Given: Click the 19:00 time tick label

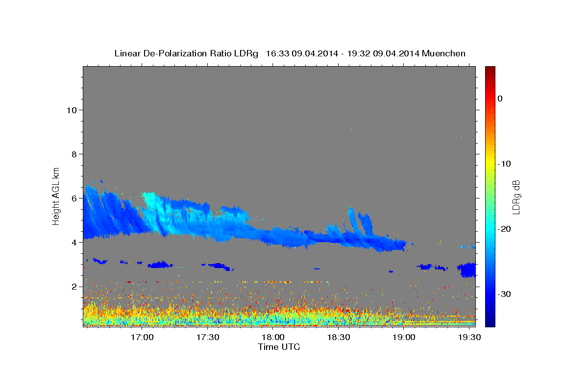Looking at the screenshot, I should click(x=404, y=338).
